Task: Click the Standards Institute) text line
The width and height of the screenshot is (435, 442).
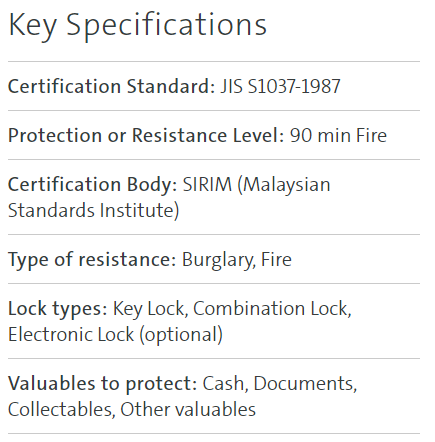Action: pos(93,210)
